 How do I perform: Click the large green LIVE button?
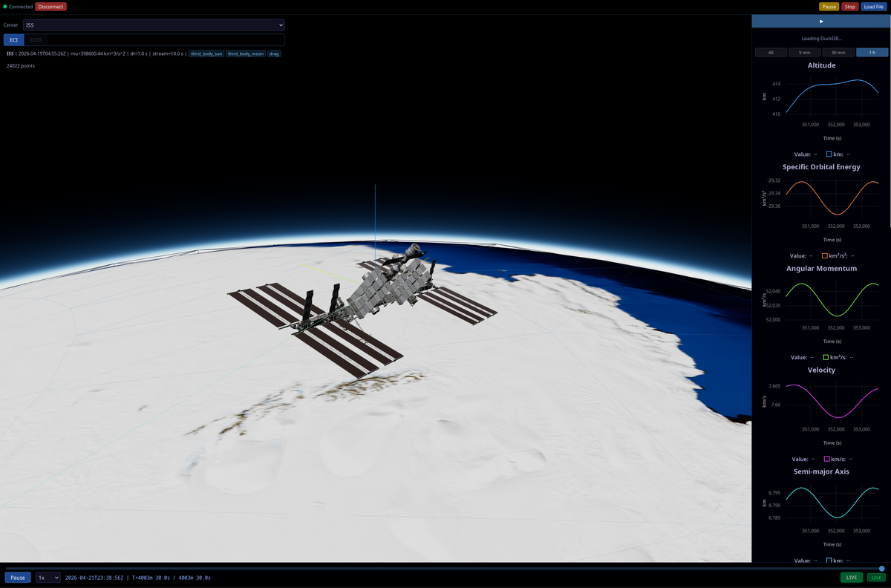coord(852,577)
